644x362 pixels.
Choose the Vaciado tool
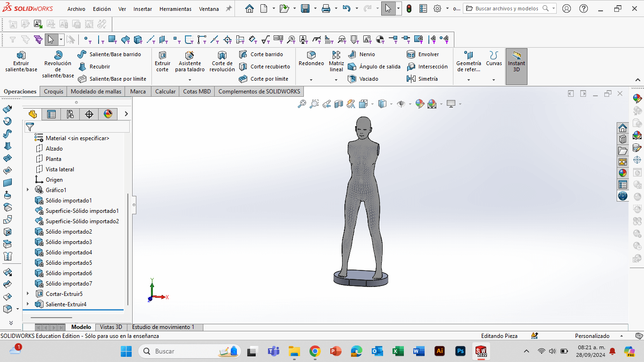tap(363, 79)
